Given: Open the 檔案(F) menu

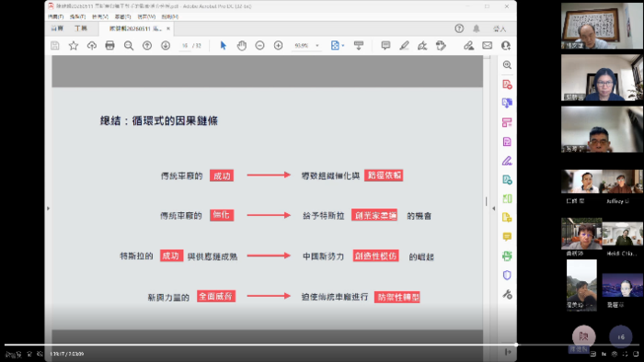Looking at the screenshot, I should (x=56, y=17).
